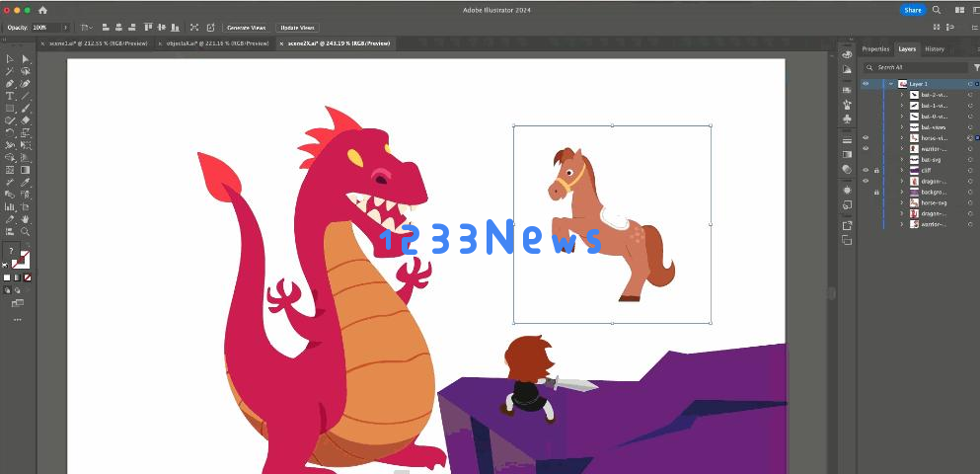Screen dimensions: 980x474
Task: Show the horse-svg layer visibility box
Action: [866, 202]
